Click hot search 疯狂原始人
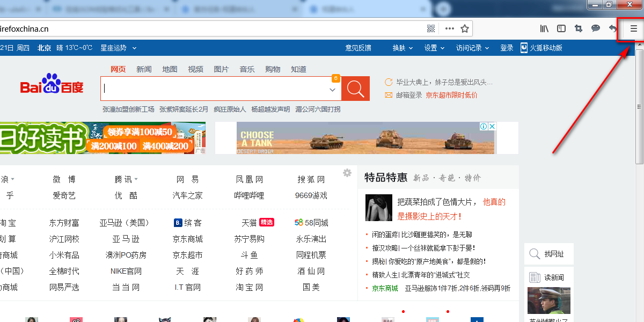 click(230, 109)
